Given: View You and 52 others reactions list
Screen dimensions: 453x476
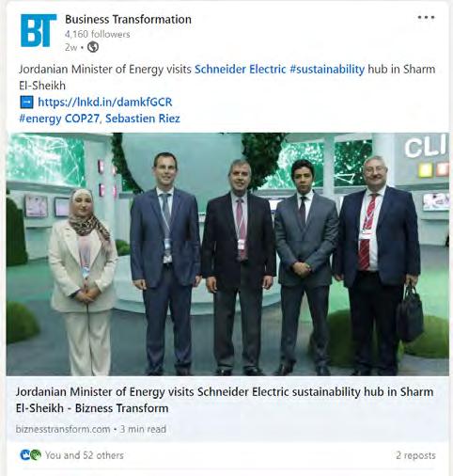Looking at the screenshot, I should 85,455.
